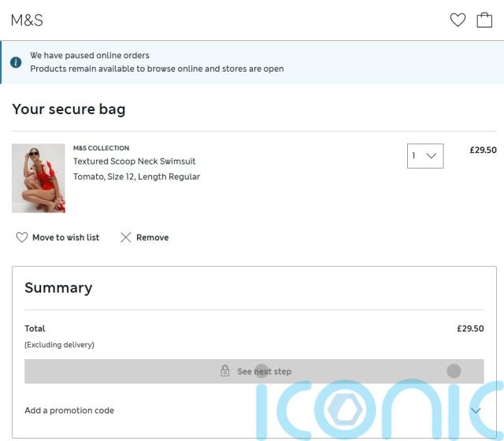Click the Your secure bag heading
504x441 pixels.
click(69, 109)
